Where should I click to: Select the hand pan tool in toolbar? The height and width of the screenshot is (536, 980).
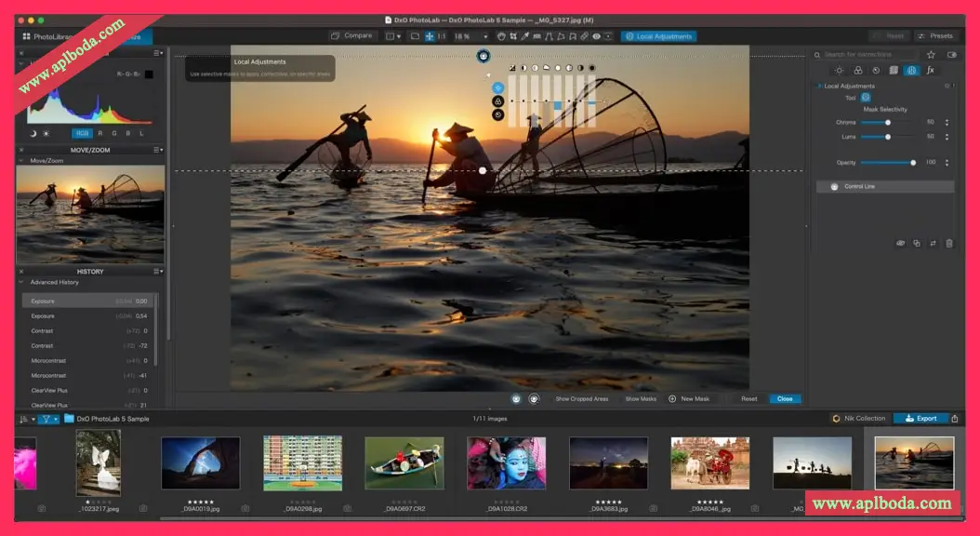(501, 36)
